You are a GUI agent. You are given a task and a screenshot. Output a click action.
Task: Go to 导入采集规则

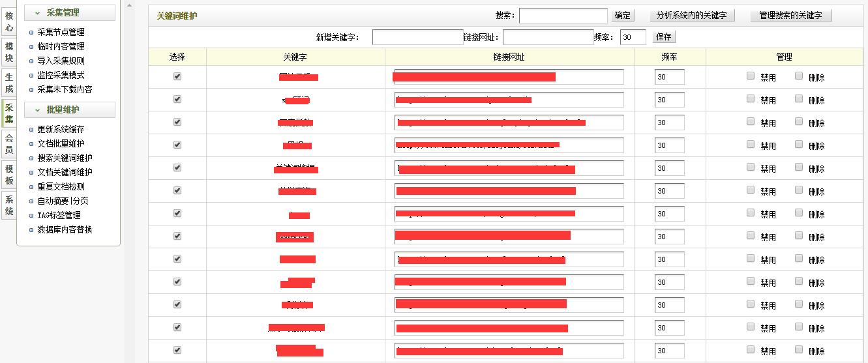click(61, 61)
